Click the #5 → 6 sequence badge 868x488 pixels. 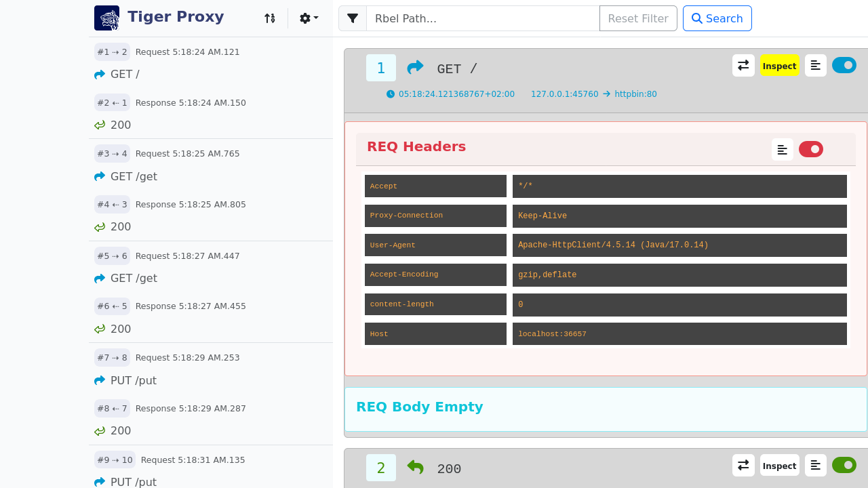coord(112,256)
